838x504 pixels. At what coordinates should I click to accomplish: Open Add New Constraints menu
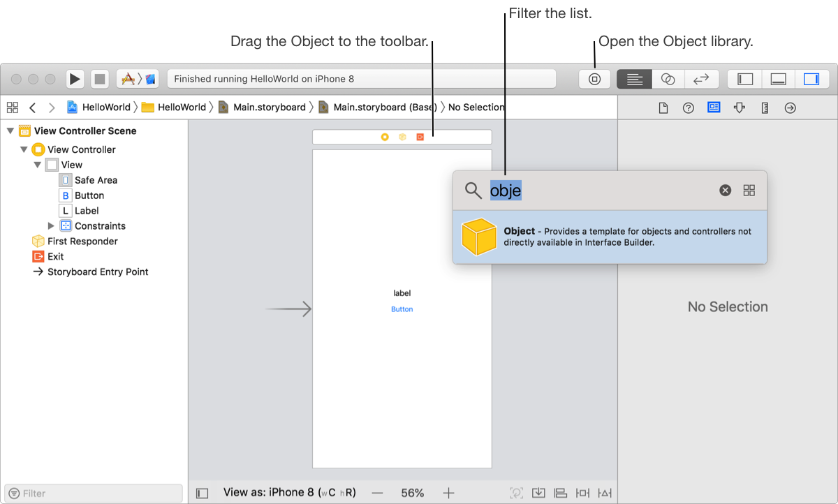coord(582,493)
